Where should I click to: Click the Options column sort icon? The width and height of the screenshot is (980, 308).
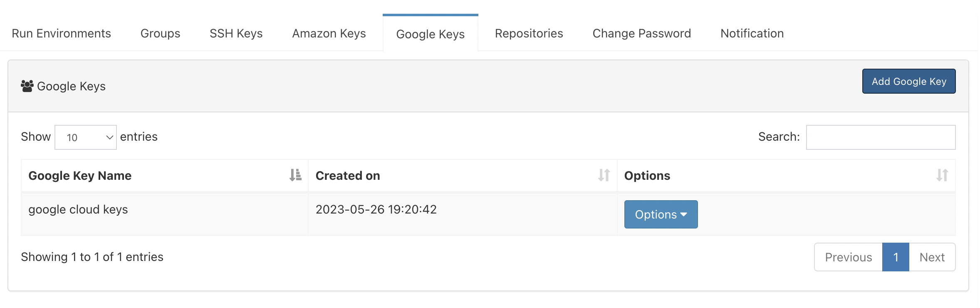tap(942, 175)
